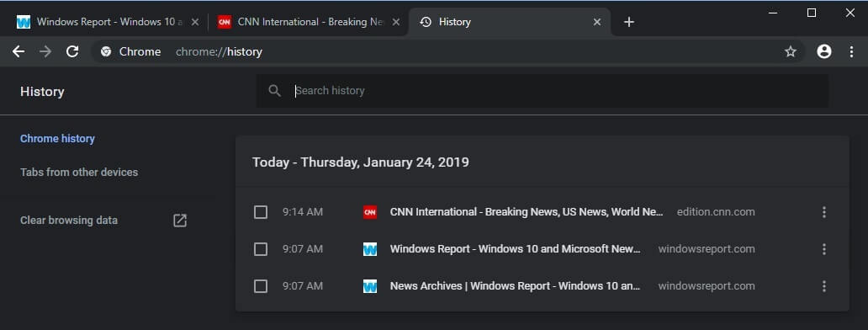Click the search magnifier icon in history
Viewport: 868px width, 330px height.
[274, 91]
